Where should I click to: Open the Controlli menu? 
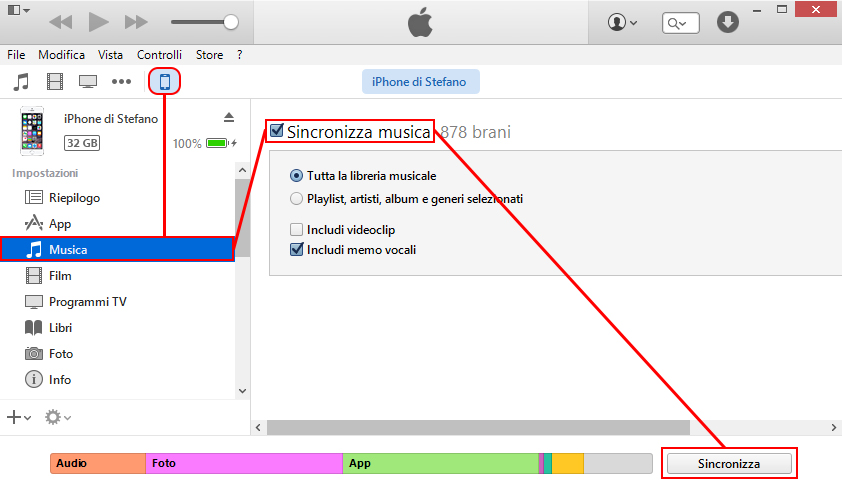(x=159, y=55)
